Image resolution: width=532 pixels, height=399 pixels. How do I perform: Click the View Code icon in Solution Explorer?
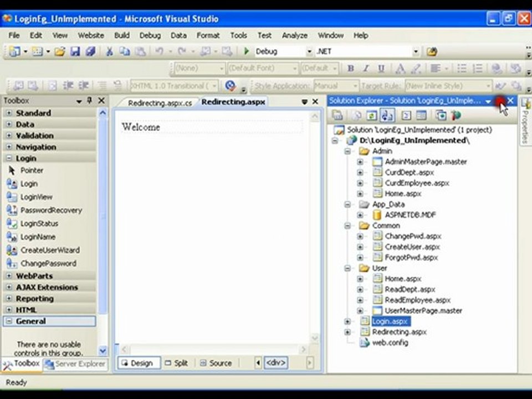click(x=406, y=115)
